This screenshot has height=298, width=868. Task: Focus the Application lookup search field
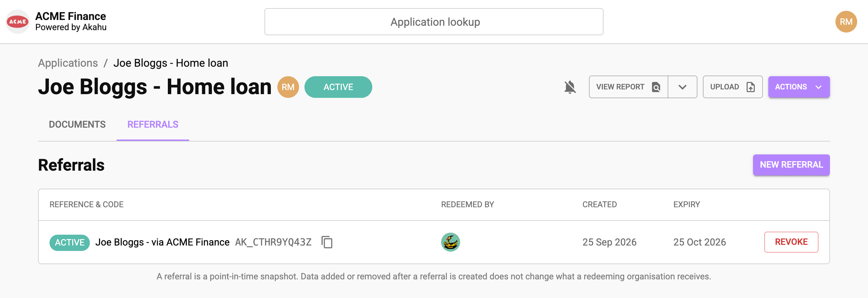tap(434, 22)
